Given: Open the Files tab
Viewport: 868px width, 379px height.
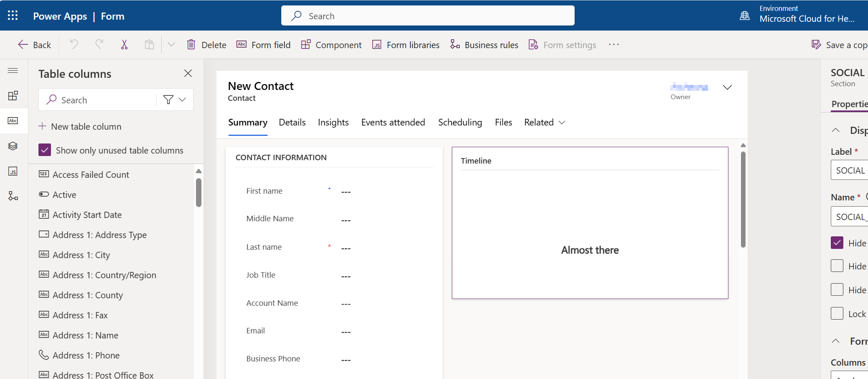Looking at the screenshot, I should pyautogui.click(x=503, y=122).
